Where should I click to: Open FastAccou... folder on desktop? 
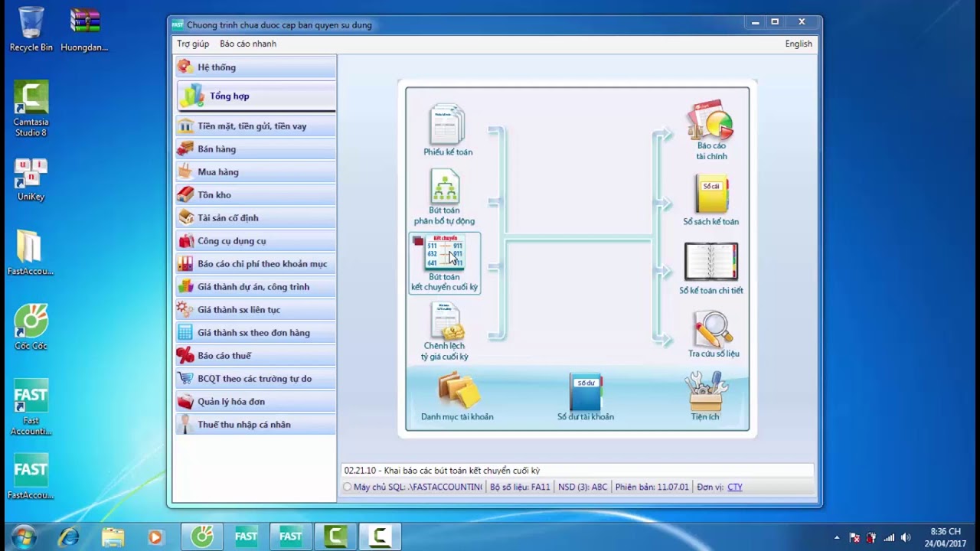click(31, 253)
